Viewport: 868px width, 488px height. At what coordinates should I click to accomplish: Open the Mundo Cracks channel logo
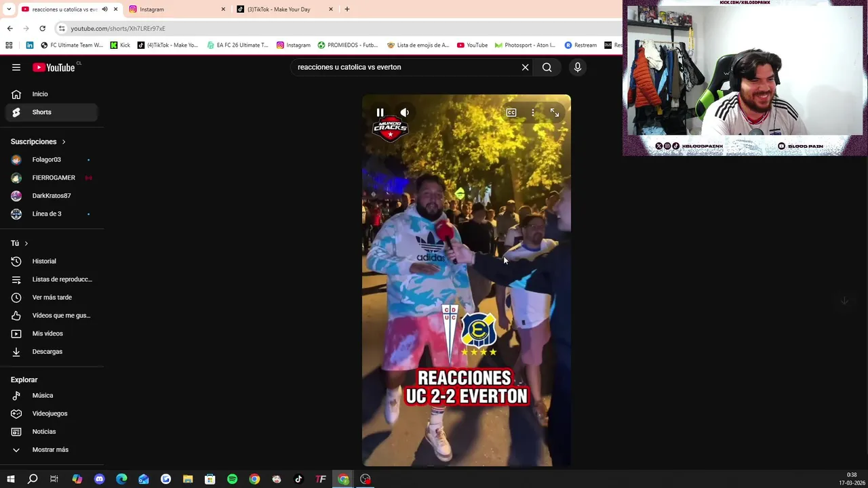click(390, 129)
